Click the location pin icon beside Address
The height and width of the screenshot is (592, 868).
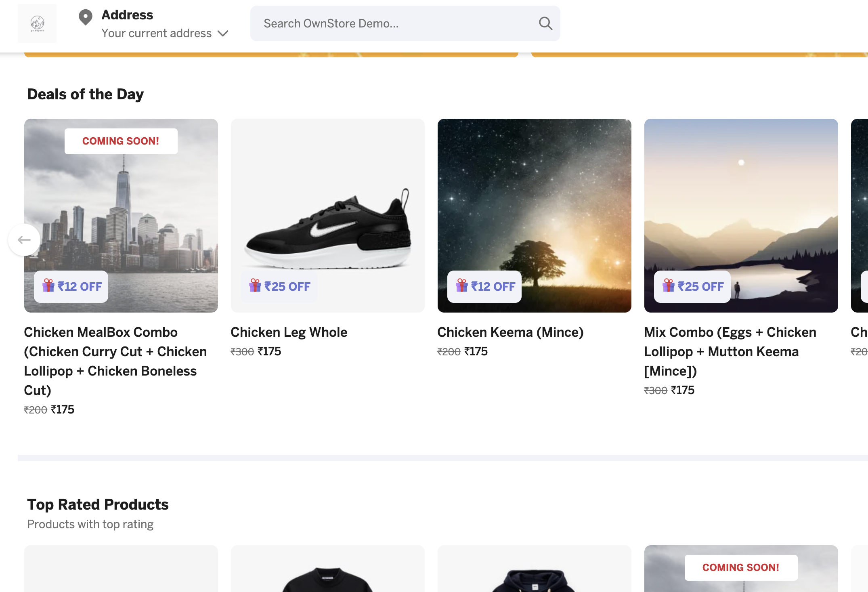(x=85, y=17)
